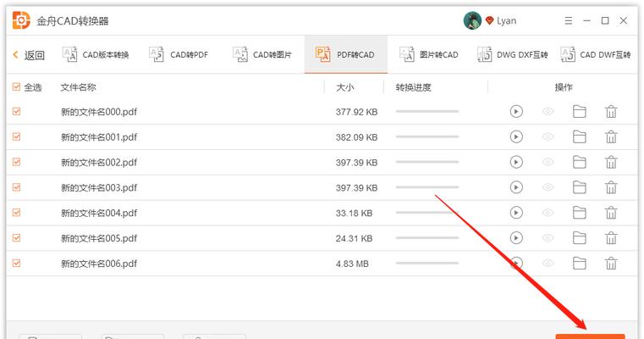Start converting 新的文件名000.pdf with play icon

(x=516, y=112)
